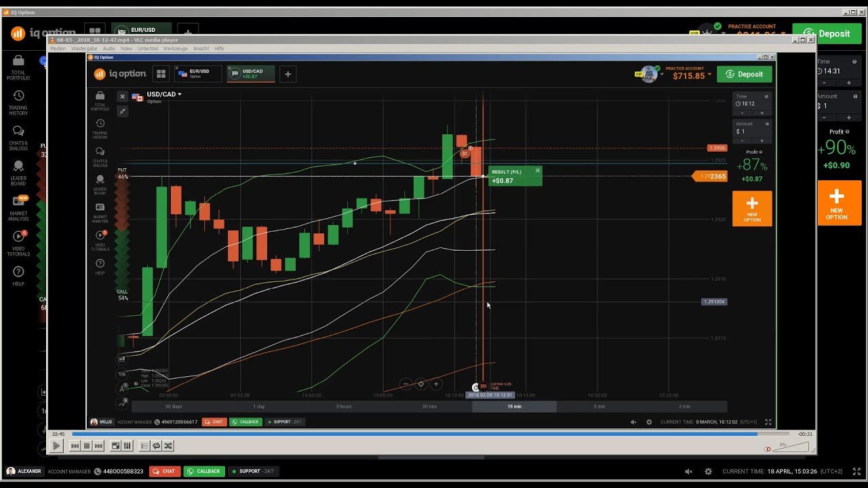Open Total Portfolio in video sidebar

(100, 101)
